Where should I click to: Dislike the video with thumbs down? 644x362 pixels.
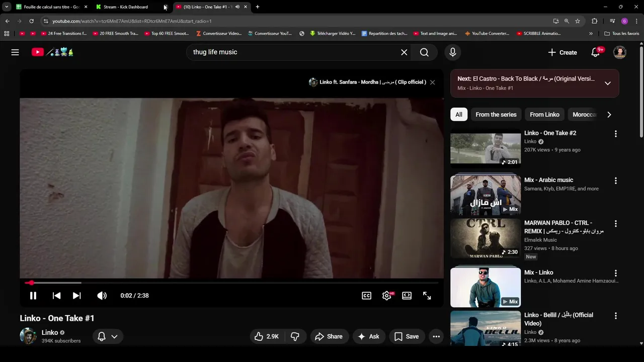(295, 336)
